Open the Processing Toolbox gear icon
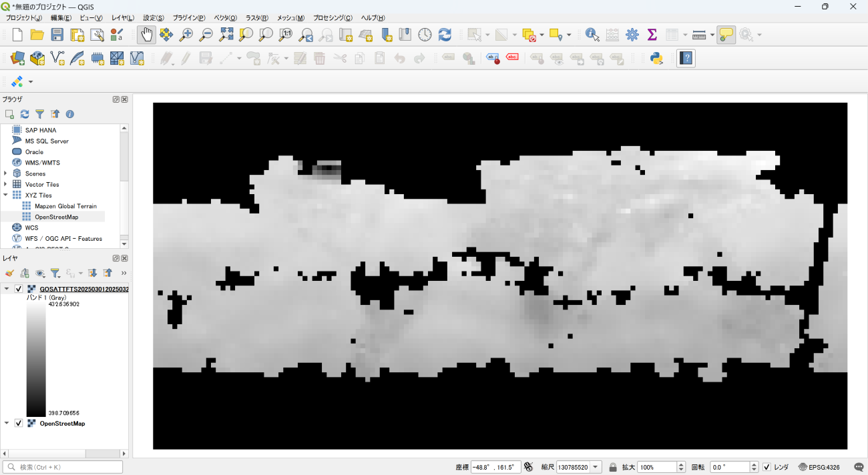Image resolution: width=868 pixels, height=475 pixels. click(x=632, y=35)
